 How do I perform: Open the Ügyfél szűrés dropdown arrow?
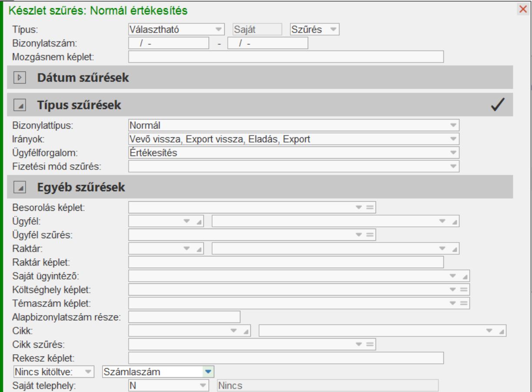coord(359,235)
